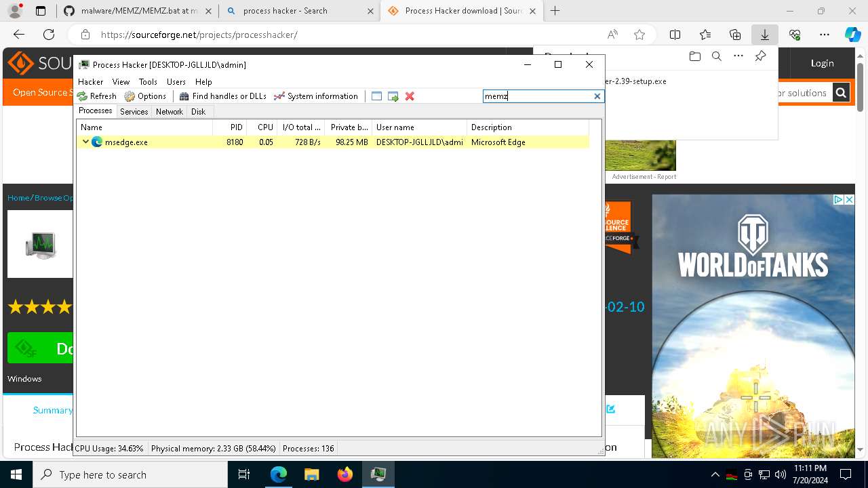Image resolution: width=868 pixels, height=488 pixels.
Task: Click the Edge address bar URL
Action: 199,35
